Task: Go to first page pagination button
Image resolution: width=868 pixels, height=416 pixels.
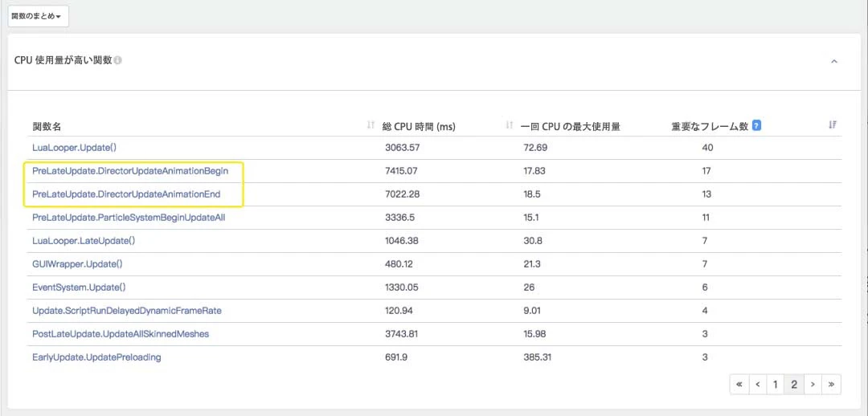Action: (x=739, y=385)
